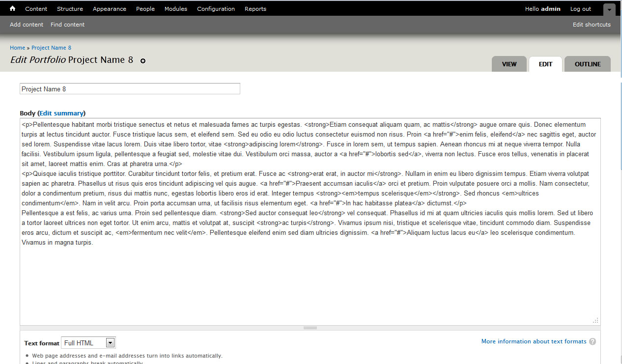Click the help question mark icon

(593, 341)
